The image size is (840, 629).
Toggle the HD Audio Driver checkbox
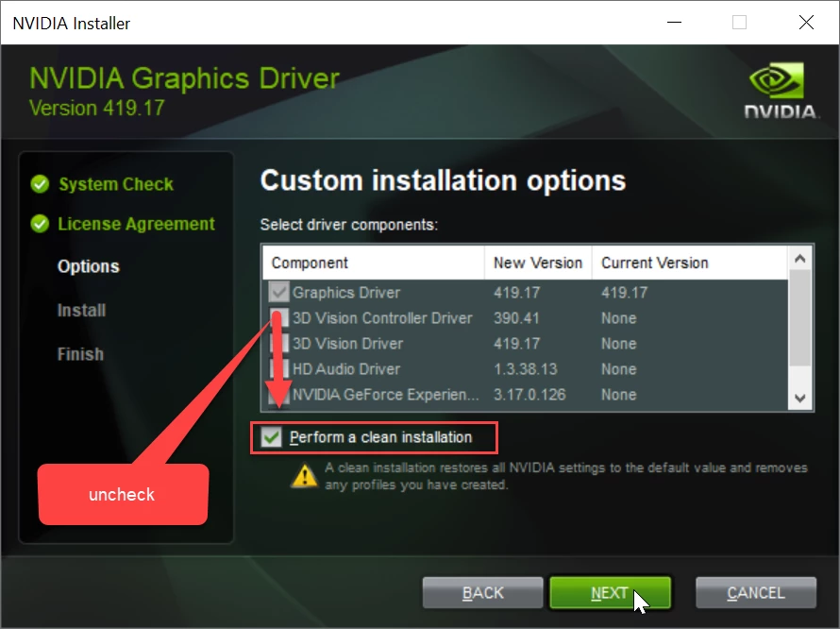click(279, 369)
